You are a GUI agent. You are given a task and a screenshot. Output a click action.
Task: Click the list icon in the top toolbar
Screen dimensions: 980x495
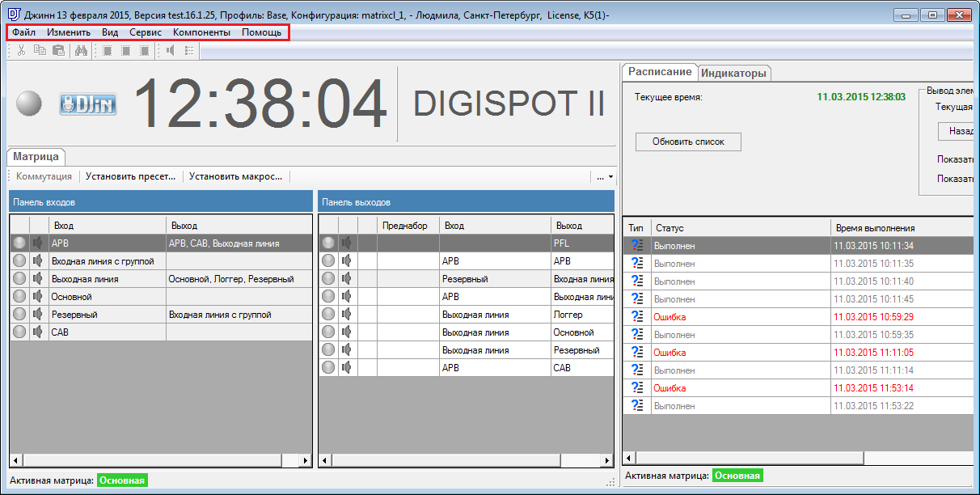189,50
